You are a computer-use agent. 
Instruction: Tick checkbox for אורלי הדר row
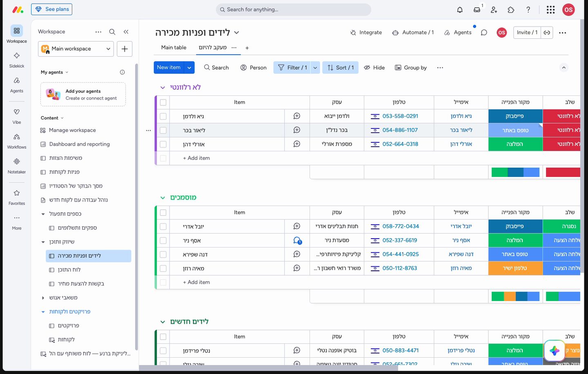[163, 144]
